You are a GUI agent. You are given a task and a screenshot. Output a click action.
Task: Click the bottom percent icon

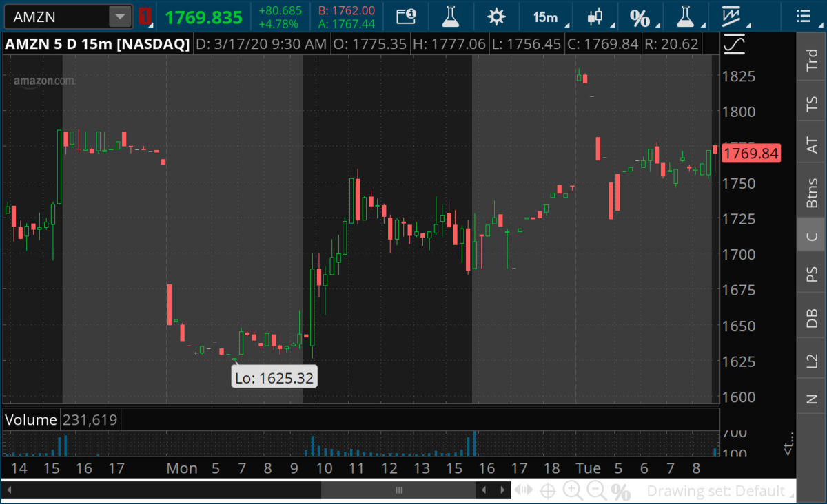(621, 492)
